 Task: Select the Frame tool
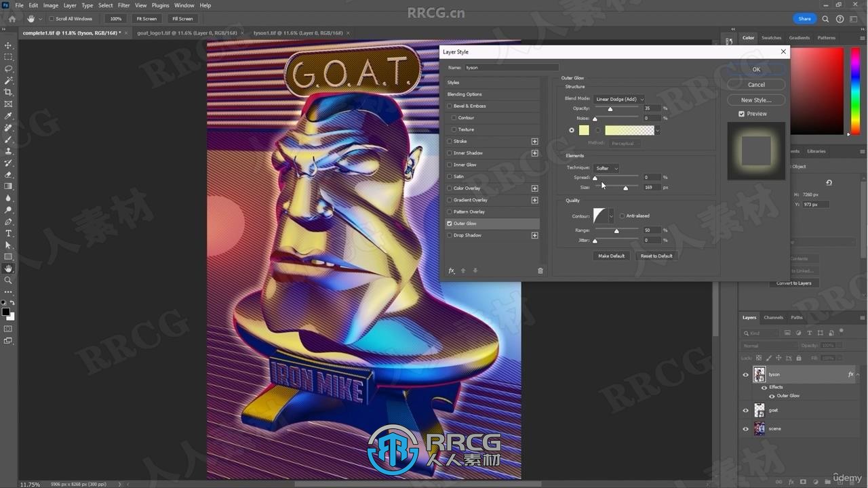pyautogui.click(x=8, y=104)
